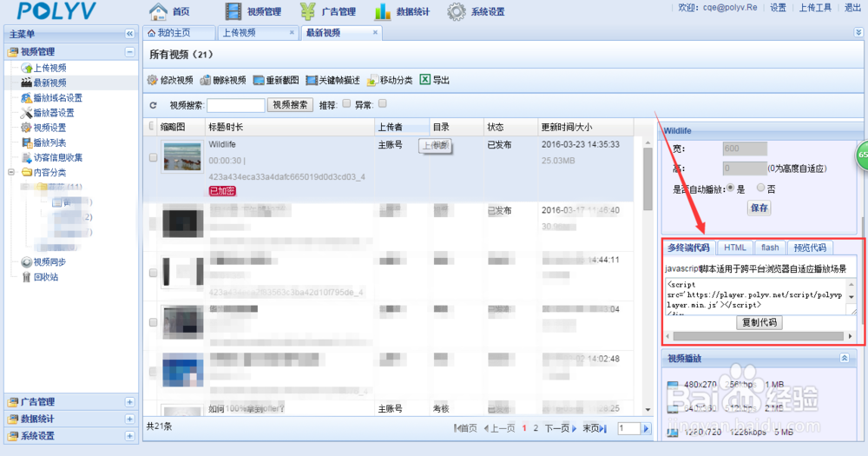Check the Wildlife video row checkbox

click(154, 158)
